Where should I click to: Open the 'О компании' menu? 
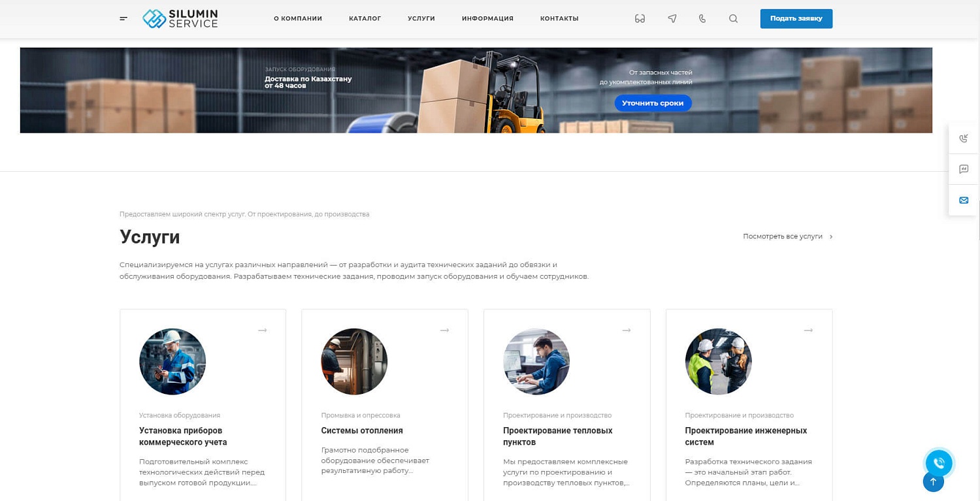(x=298, y=19)
